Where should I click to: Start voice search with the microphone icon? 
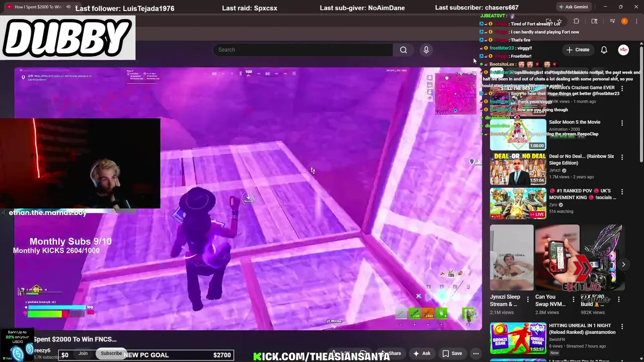coord(426,50)
